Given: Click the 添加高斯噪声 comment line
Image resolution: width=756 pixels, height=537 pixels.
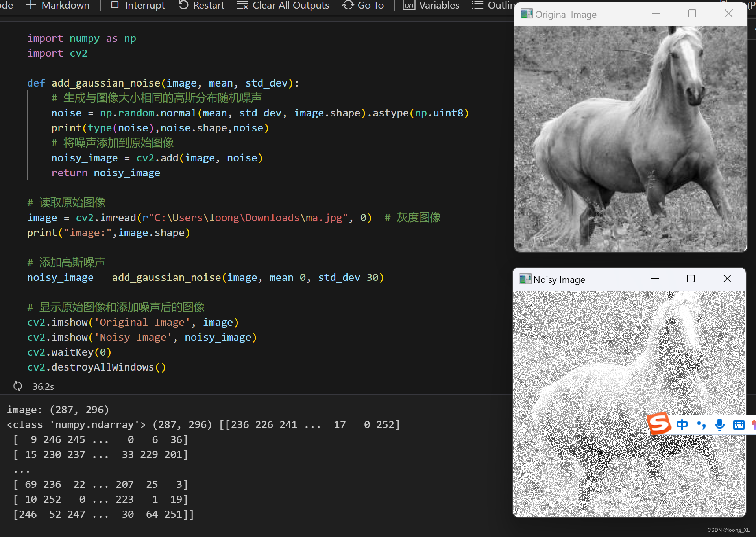Looking at the screenshot, I should [66, 262].
